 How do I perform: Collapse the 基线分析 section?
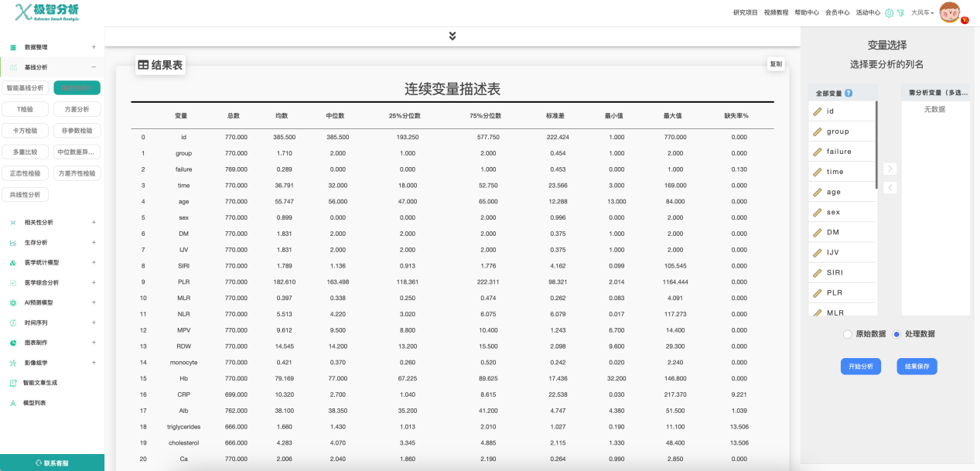click(x=94, y=67)
